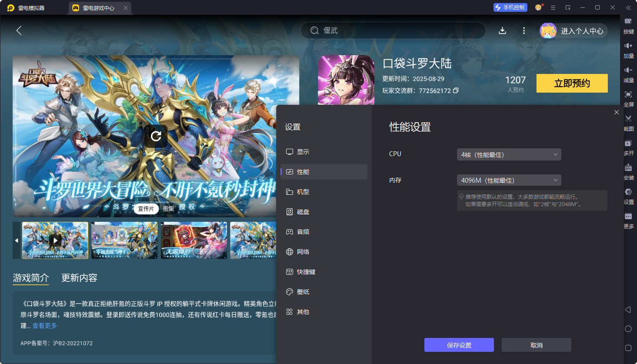Click APP备案号 沪B2-20221072 text
Screen dimensions: 637x364
pos(57,343)
